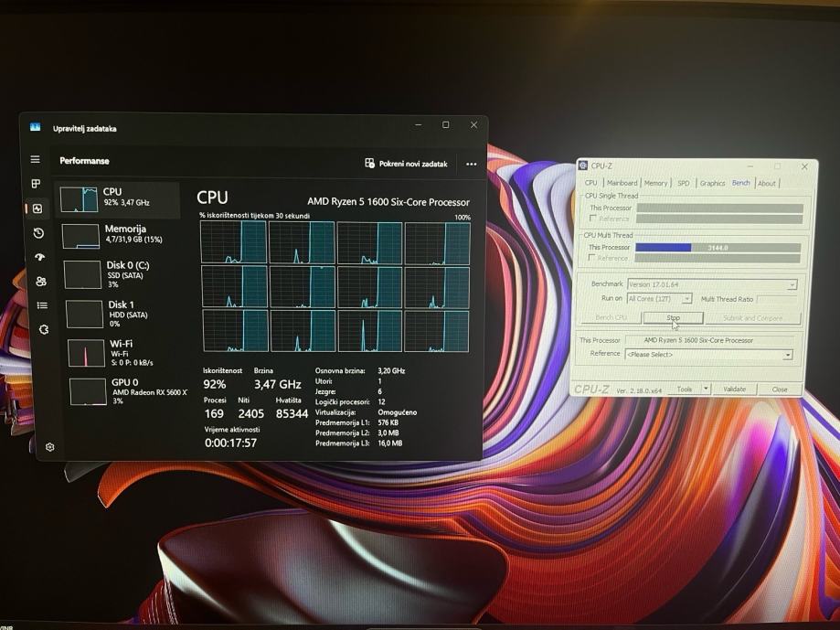Switch to the Mainboard tab in CPU-Z
Screen dimensions: 840x630
pyautogui.click(x=622, y=183)
